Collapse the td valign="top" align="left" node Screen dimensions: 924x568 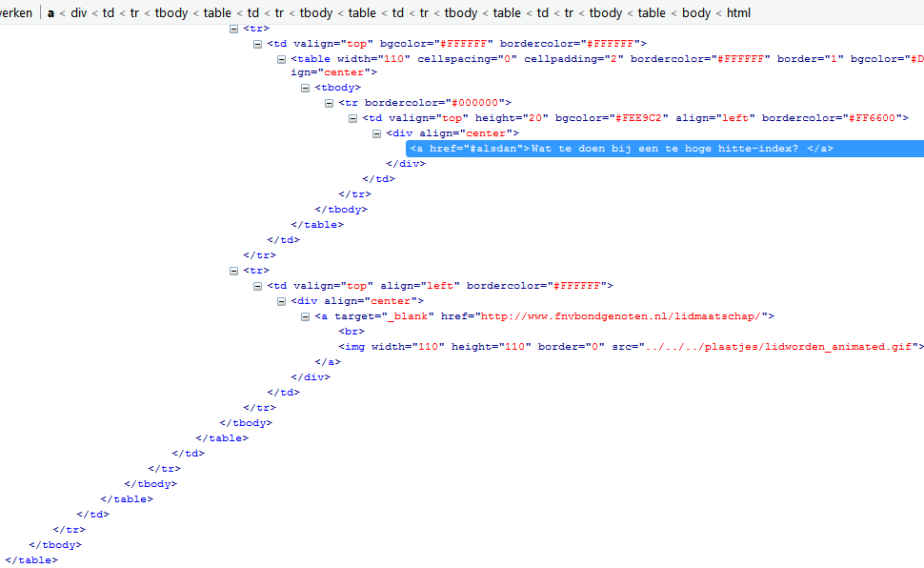(257, 286)
